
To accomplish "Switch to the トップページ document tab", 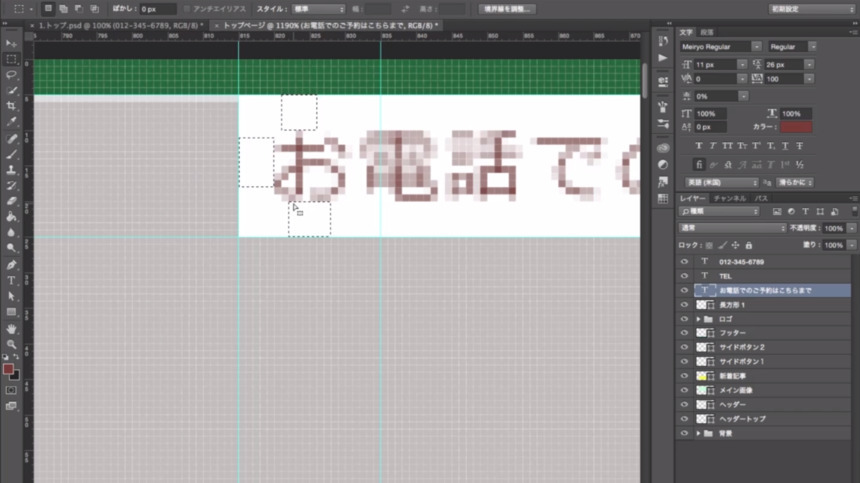I will pyautogui.click(x=331, y=25).
